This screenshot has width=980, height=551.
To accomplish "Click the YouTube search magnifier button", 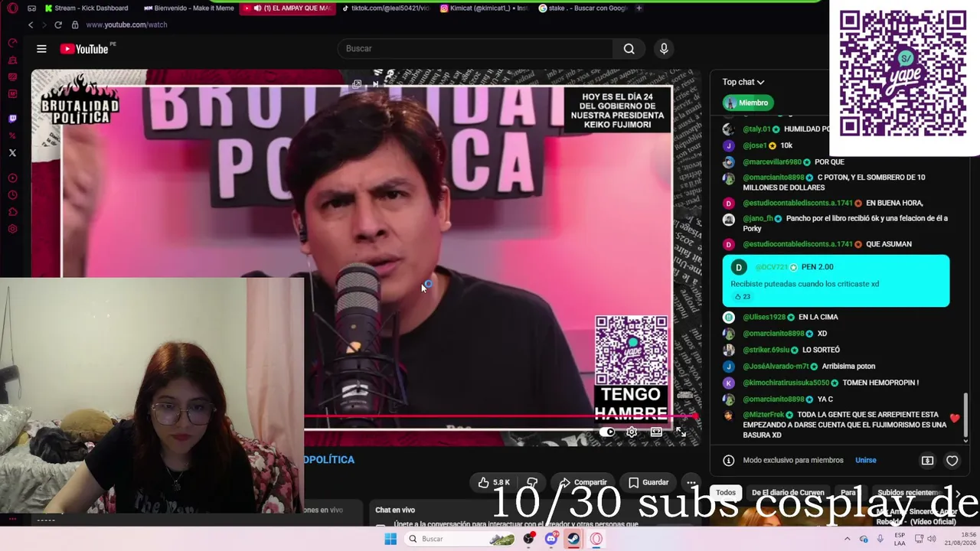I will (x=629, y=49).
